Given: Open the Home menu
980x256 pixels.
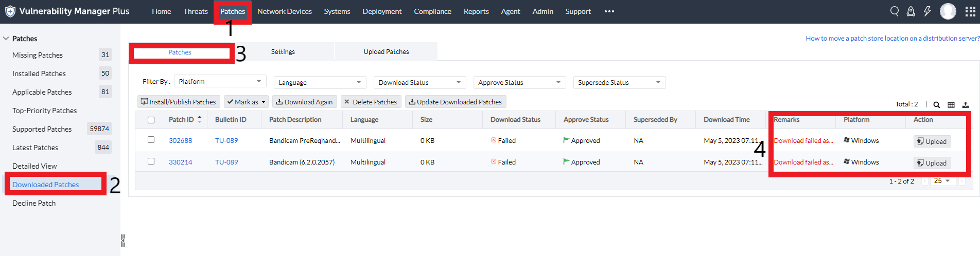Looking at the screenshot, I should click(x=161, y=11).
